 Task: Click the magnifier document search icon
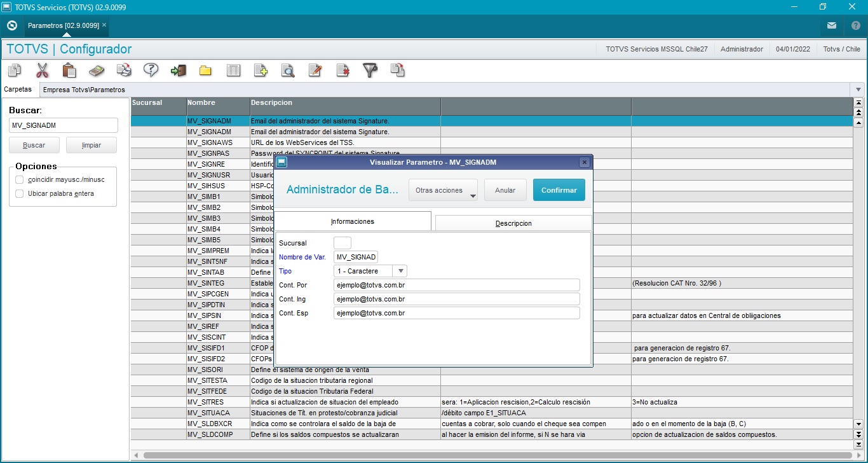(x=288, y=70)
